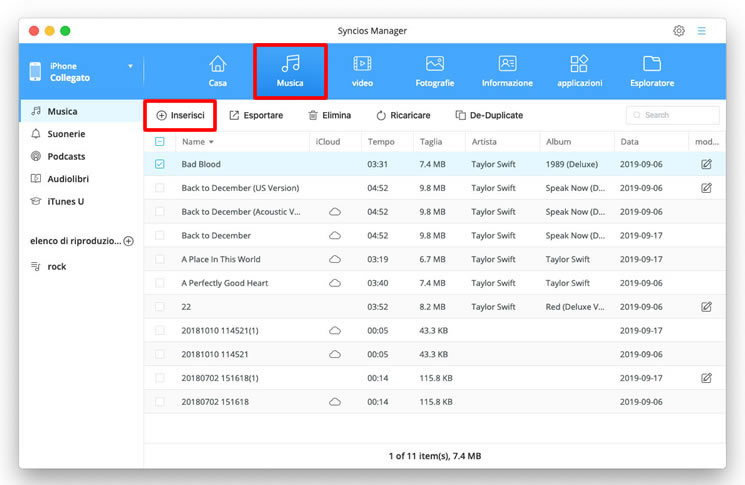Sort by Name column dropdown arrow
The height and width of the screenshot is (485, 745).
[x=211, y=142]
